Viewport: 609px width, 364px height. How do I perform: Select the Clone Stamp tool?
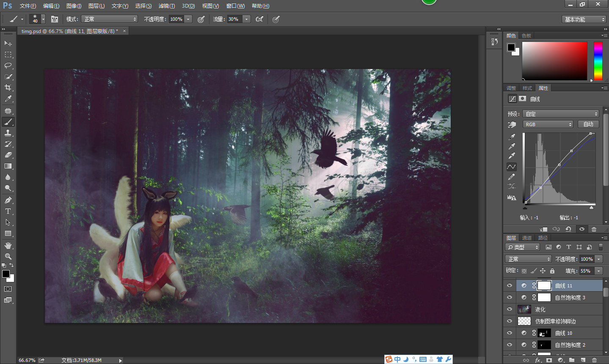coord(8,133)
